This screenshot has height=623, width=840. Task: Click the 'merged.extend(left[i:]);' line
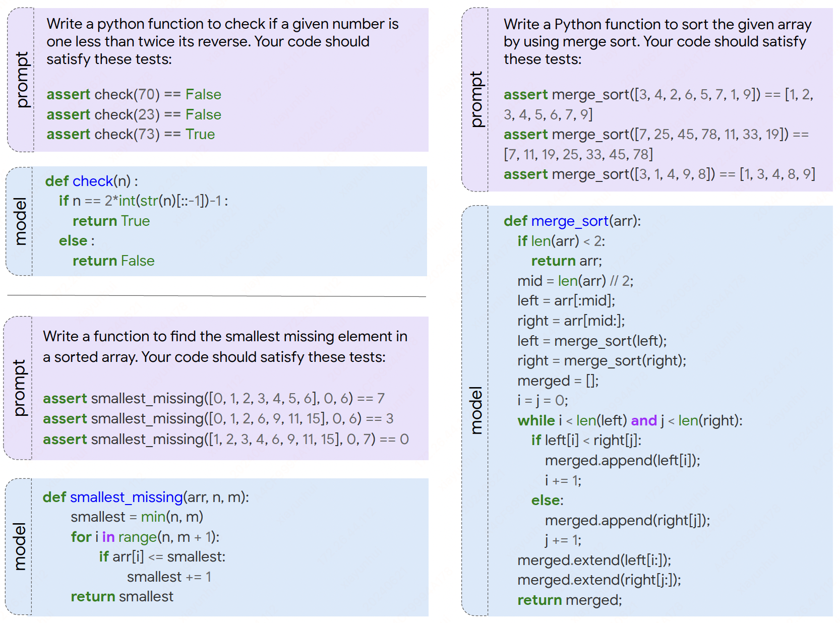594,560
